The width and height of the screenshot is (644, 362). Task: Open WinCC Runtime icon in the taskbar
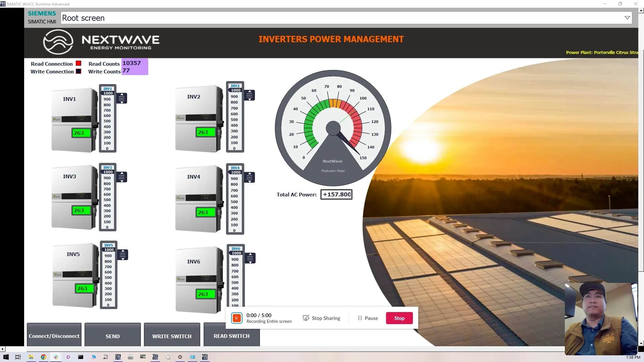coord(205,357)
